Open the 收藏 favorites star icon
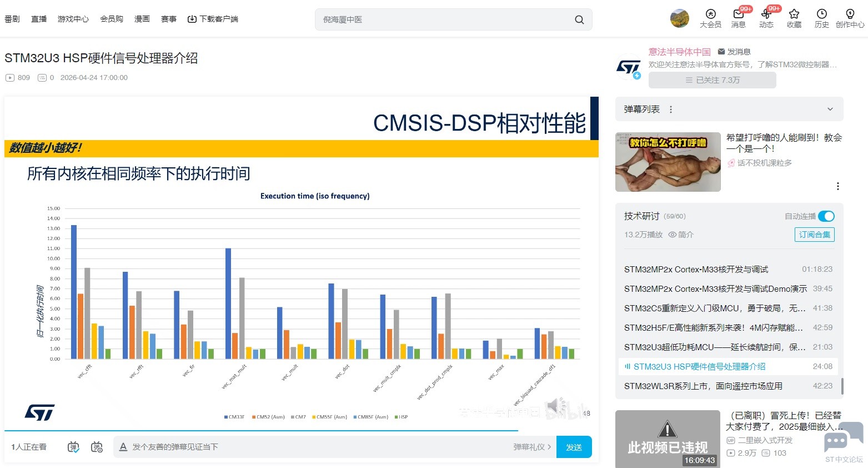 [x=794, y=14]
